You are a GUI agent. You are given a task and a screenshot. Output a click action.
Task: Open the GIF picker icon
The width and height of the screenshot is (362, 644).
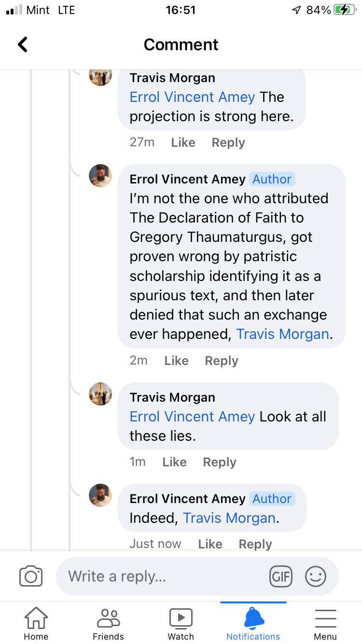280,576
